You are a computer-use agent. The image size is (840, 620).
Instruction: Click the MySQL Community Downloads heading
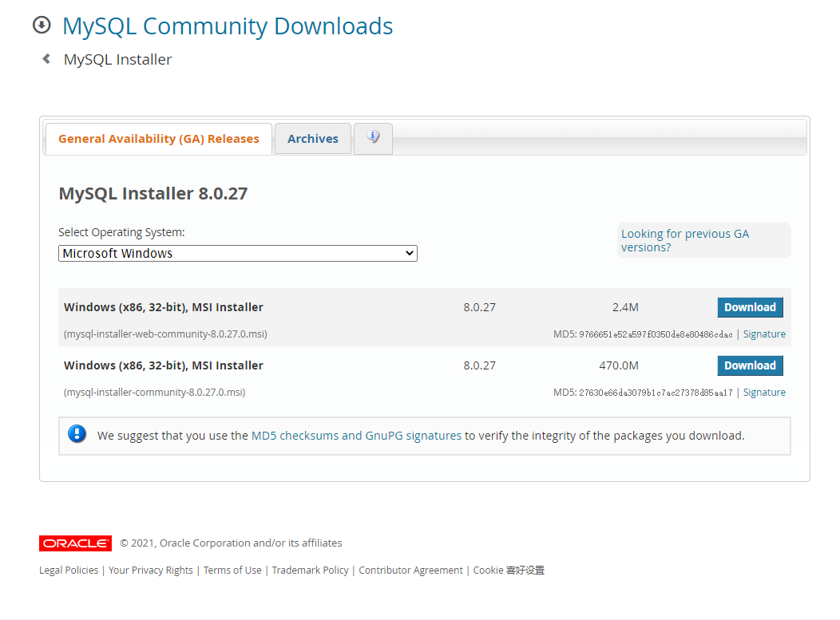[x=228, y=26]
